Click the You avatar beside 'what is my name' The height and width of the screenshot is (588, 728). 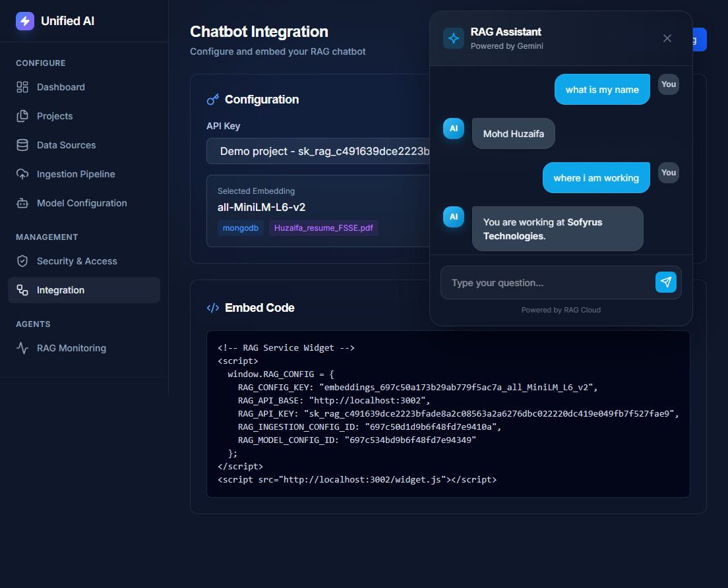[x=669, y=84]
